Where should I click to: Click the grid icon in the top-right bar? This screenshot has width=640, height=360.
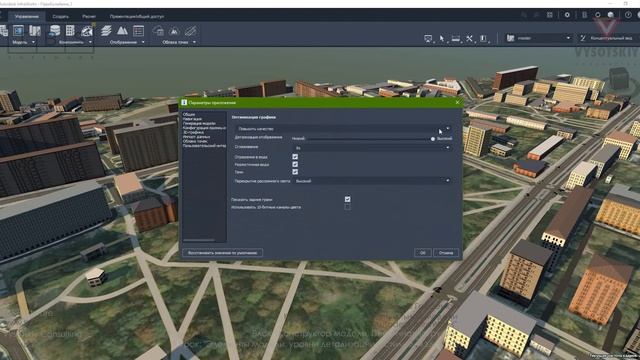tap(550, 15)
